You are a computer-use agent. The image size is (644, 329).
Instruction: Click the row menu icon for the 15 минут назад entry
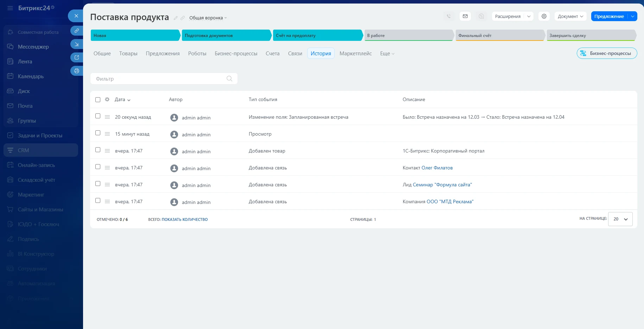coord(107,134)
